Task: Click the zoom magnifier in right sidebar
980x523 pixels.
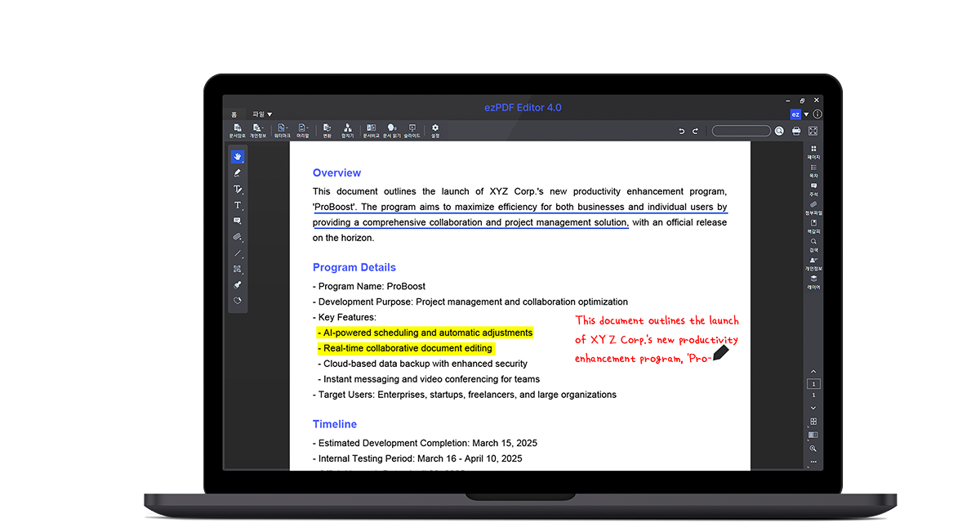Action: point(813,449)
